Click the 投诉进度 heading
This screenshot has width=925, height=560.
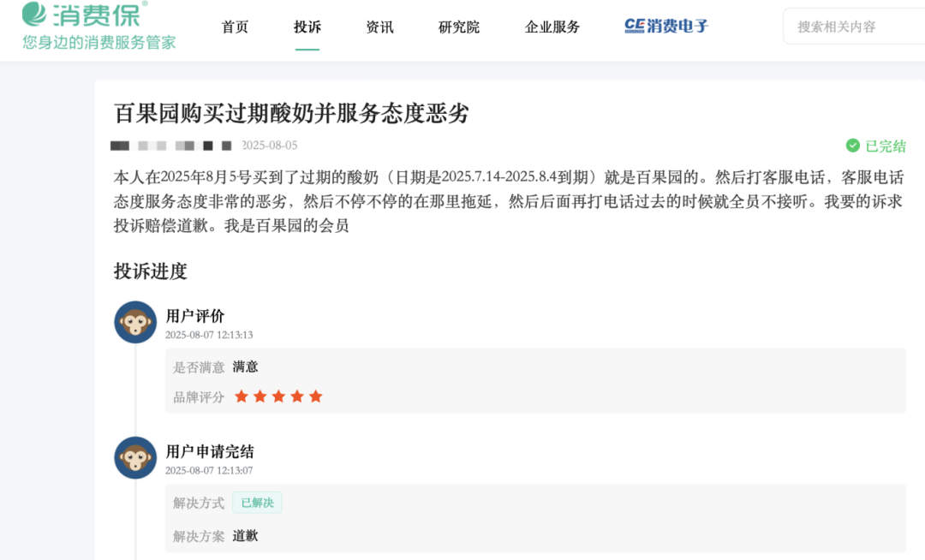[151, 271]
